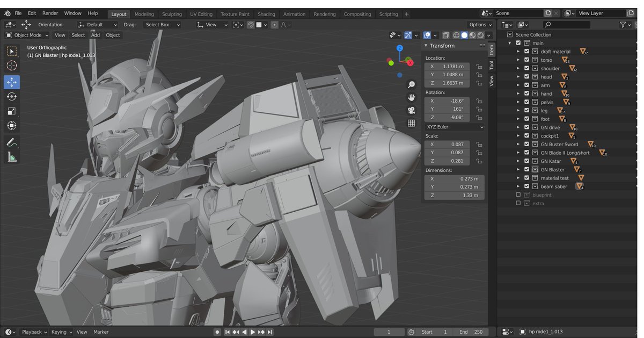Uncheck the shoulder collection checkbox

click(526, 69)
